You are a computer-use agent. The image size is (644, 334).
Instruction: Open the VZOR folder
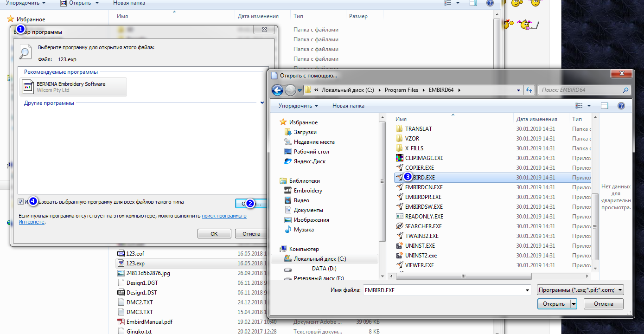412,139
